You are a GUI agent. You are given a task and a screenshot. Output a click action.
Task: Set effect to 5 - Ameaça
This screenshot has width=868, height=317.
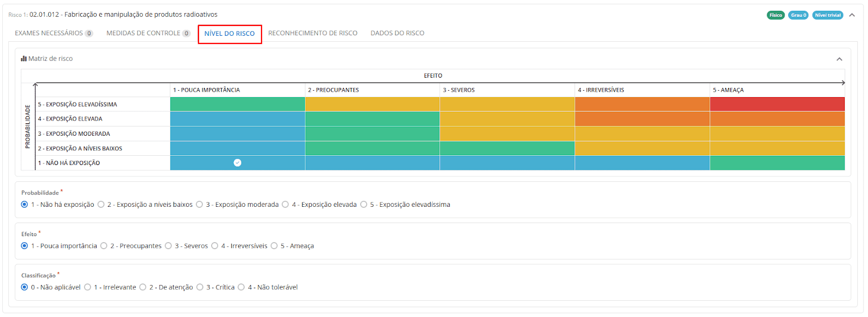[x=275, y=246]
